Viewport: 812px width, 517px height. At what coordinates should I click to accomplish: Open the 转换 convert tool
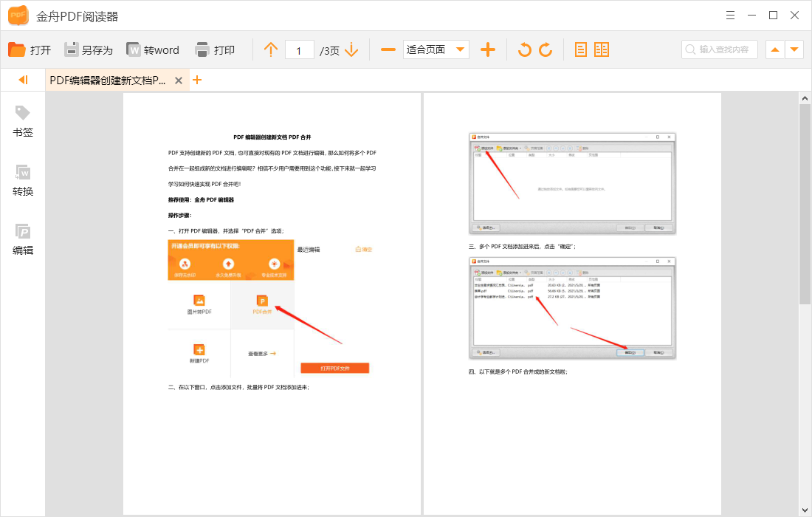(x=23, y=180)
